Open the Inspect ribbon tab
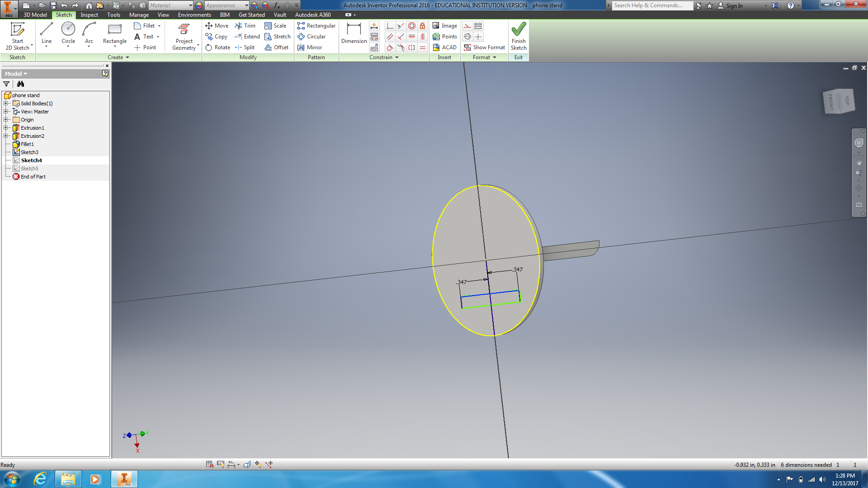The image size is (868, 488). click(89, 15)
